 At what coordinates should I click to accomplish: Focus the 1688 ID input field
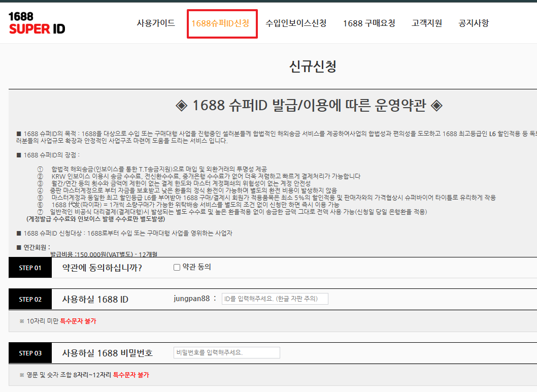coord(275,299)
